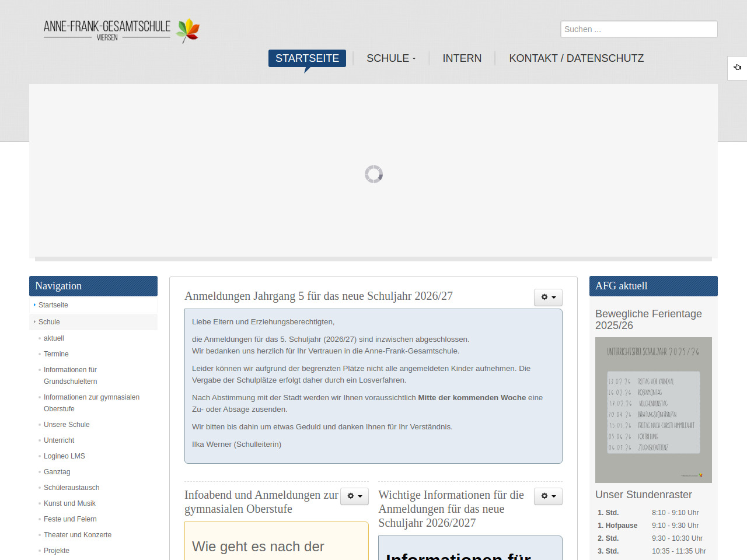The width and height of the screenshot is (747, 560).
Task: Select Schule in the Navigation sidebar
Action: tap(49, 322)
